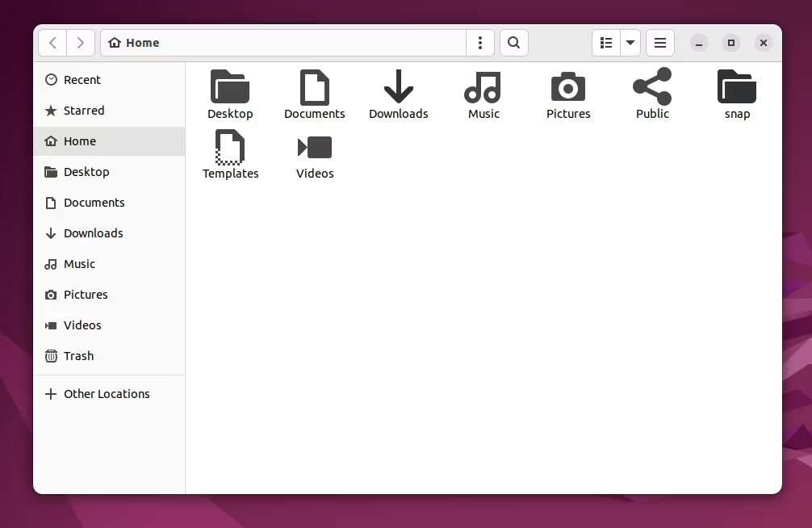
Task: Select the Downloads folder icon
Action: pyautogui.click(x=399, y=86)
